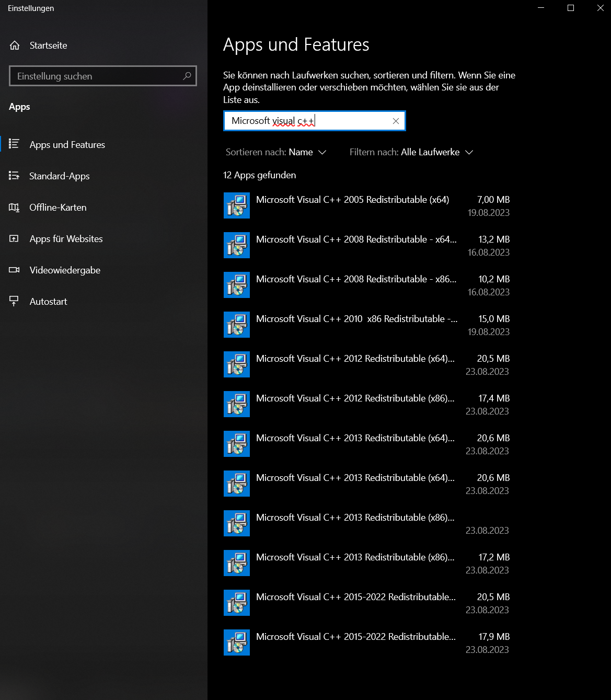The width and height of the screenshot is (611, 700).
Task: Click the Apps und Features page heading
Action: click(x=296, y=44)
